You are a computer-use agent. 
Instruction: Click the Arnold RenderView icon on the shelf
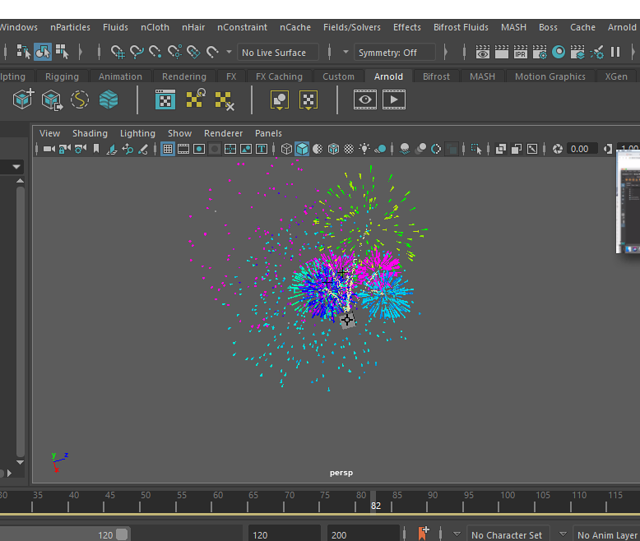pos(365,99)
